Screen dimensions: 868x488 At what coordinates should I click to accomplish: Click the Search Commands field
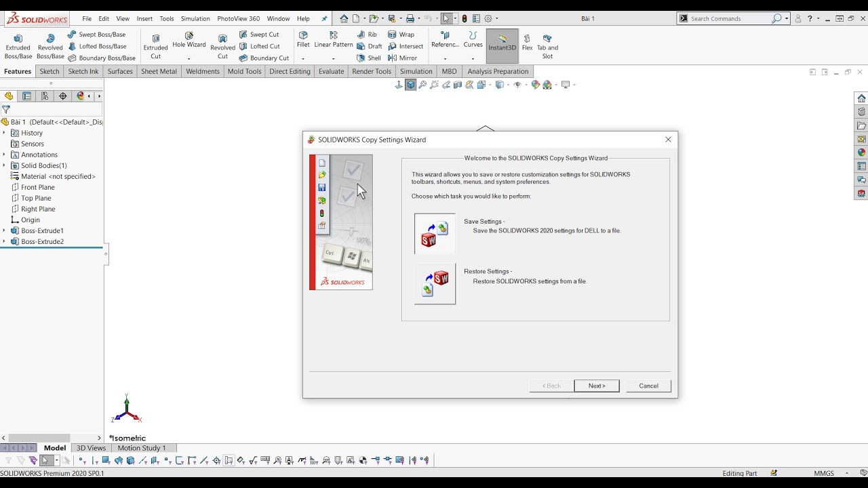730,18
